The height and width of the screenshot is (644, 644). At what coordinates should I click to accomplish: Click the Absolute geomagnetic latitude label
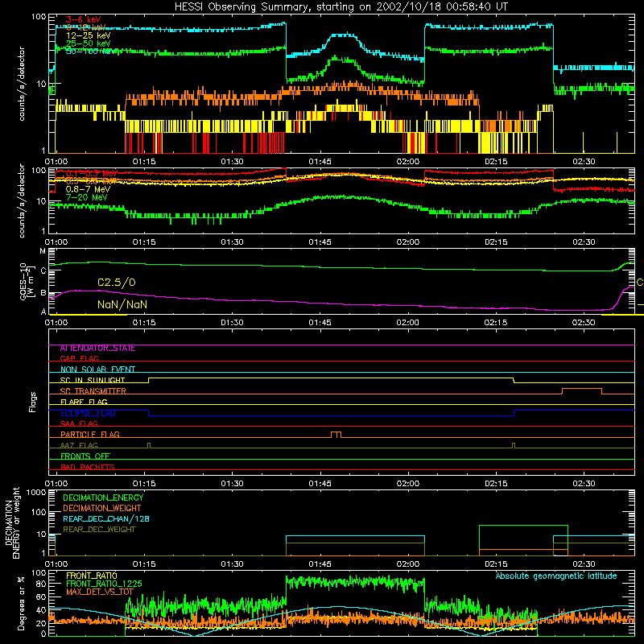click(556, 576)
